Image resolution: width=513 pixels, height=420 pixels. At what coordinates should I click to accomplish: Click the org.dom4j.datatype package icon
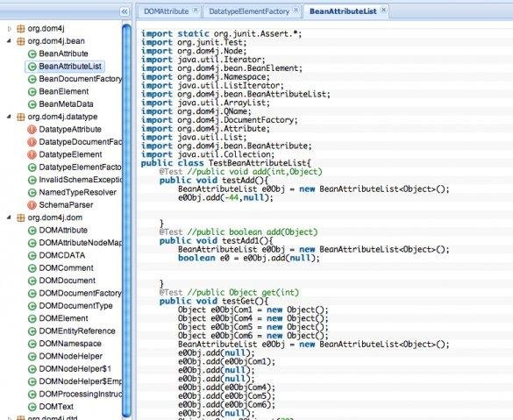pyautogui.click(x=21, y=117)
